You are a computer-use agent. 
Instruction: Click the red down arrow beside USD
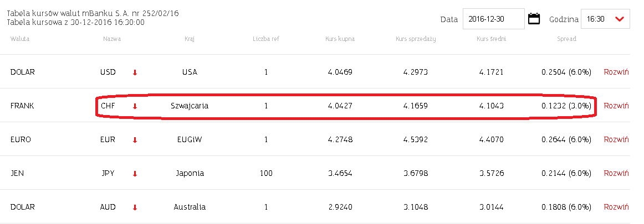click(135, 72)
